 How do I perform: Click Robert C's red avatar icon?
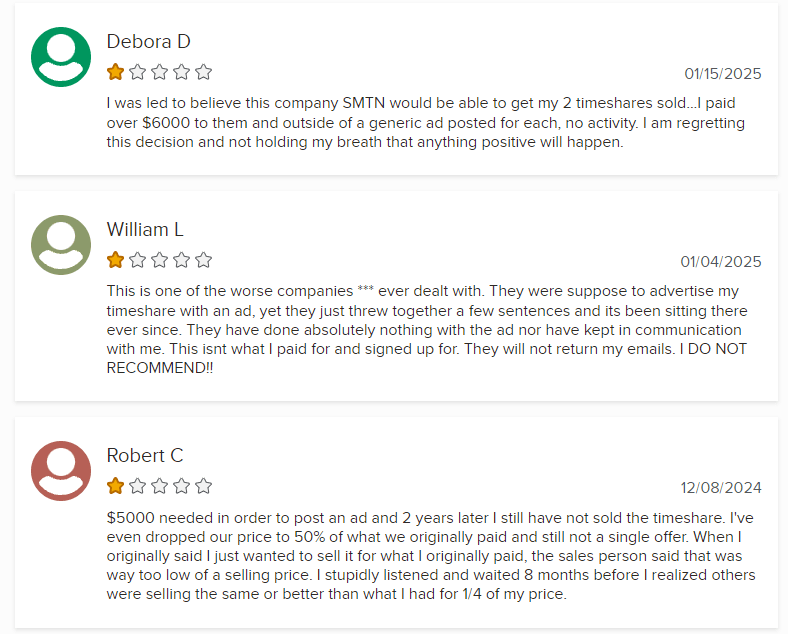coord(61,471)
